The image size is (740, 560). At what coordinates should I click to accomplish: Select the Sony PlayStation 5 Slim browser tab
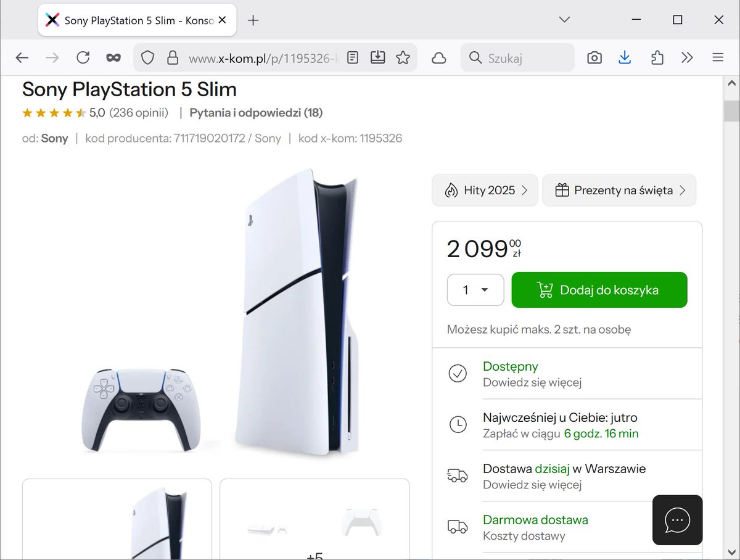tap(136, 20)
